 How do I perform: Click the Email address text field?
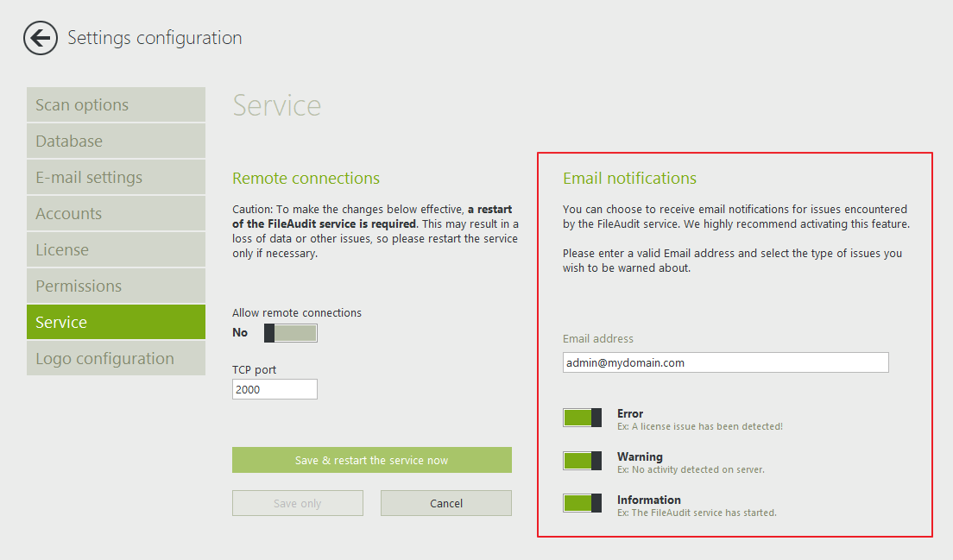pos(725,362)
